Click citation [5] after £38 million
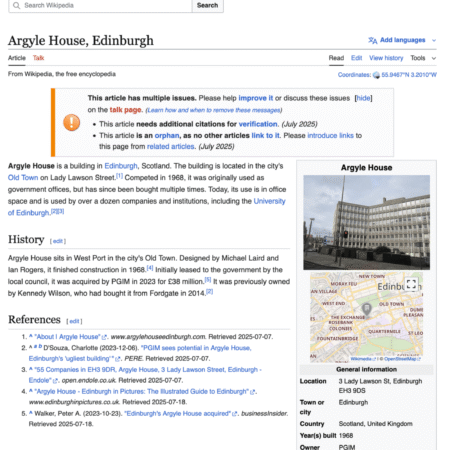This screenshot has width=450, height=450. pyautogui.click(x=208, y=280)
